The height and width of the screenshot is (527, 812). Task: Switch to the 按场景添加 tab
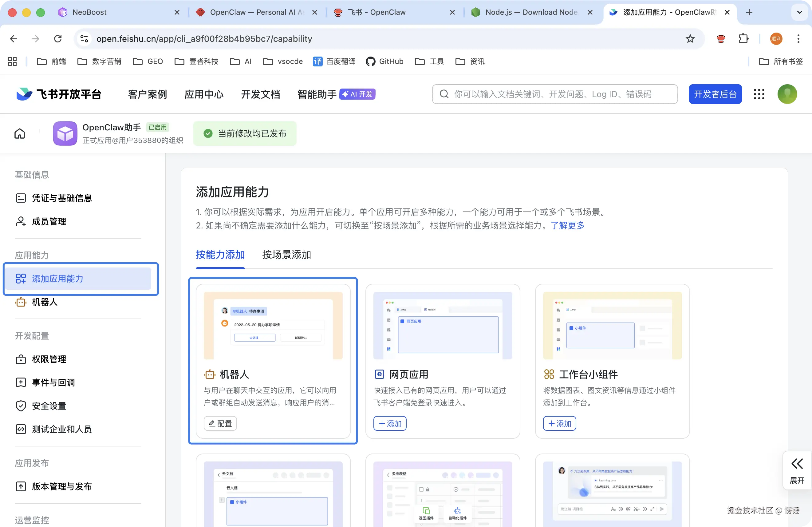(286, 255)
